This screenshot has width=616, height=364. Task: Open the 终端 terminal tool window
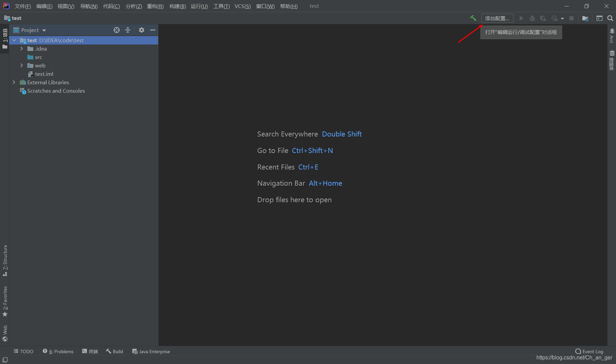pyautogui.click(x=90, y=351)
